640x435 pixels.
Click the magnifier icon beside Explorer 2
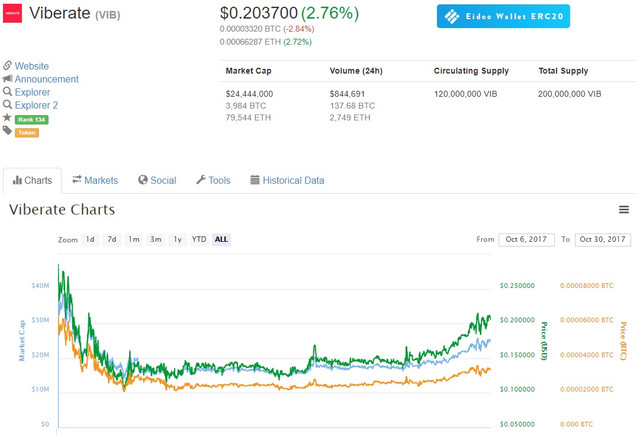(7, 104)
